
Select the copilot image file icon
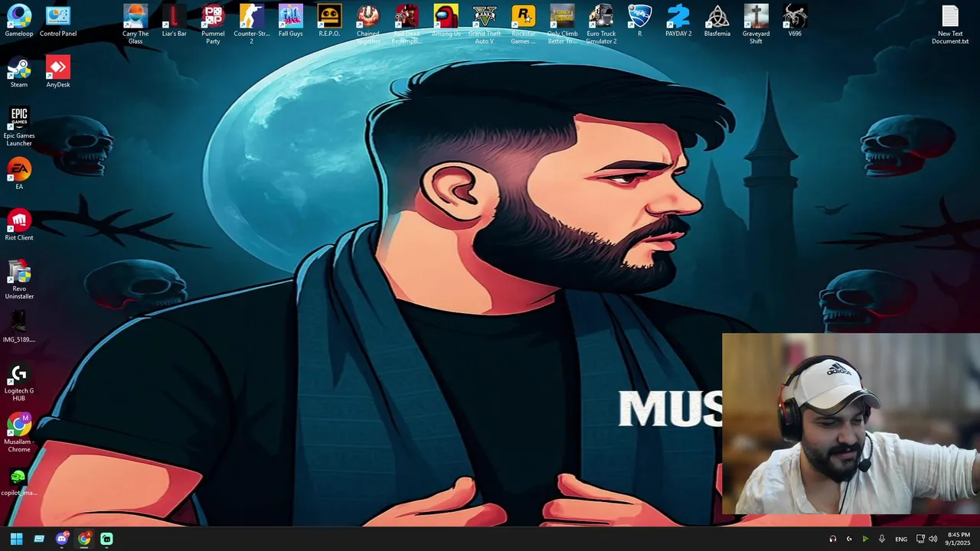(19, 481)
